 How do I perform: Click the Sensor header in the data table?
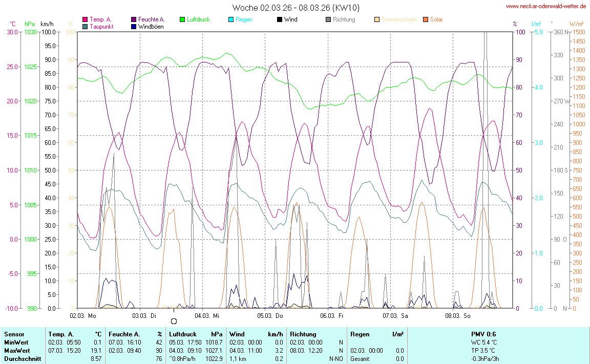tap(14, 334)
